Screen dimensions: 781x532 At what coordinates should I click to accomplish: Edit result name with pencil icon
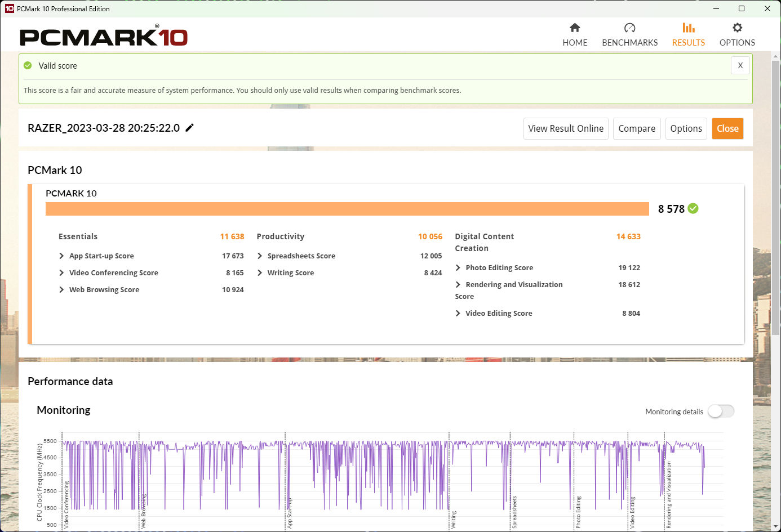190,128
